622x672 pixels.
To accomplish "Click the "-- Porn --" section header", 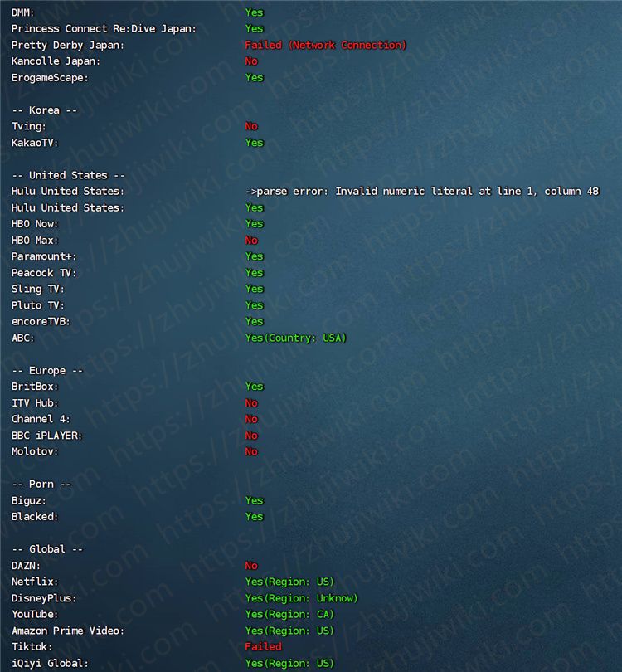I will (x=41, y=484).
